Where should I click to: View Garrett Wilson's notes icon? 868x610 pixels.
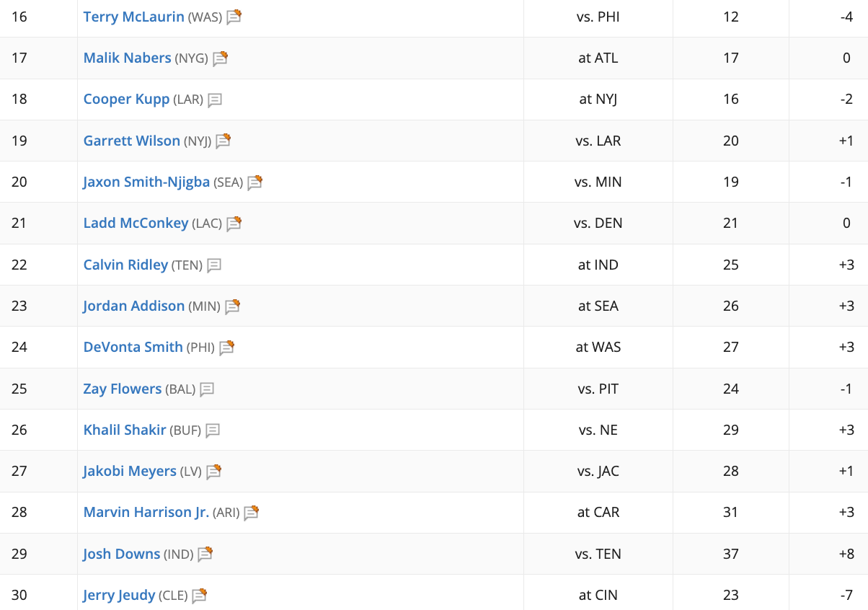(223, 141)
